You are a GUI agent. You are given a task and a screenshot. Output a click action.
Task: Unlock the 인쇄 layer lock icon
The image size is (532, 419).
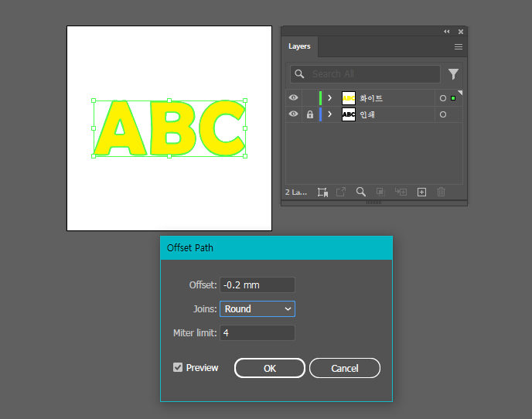coord(310,114)
